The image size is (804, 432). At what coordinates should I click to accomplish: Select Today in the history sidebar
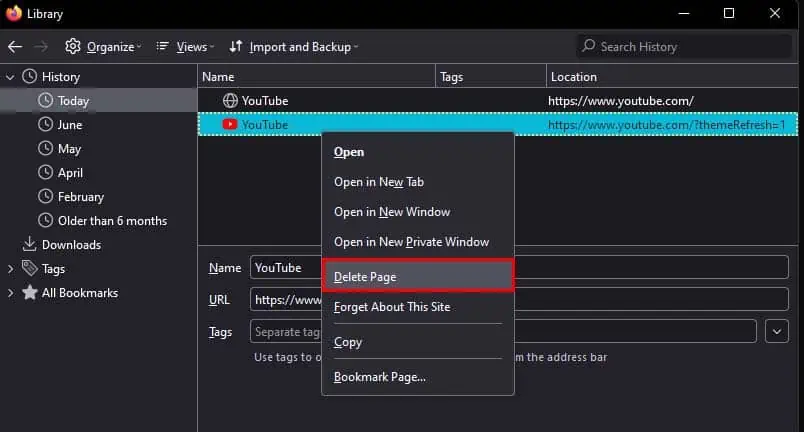[x=98, y=100]
